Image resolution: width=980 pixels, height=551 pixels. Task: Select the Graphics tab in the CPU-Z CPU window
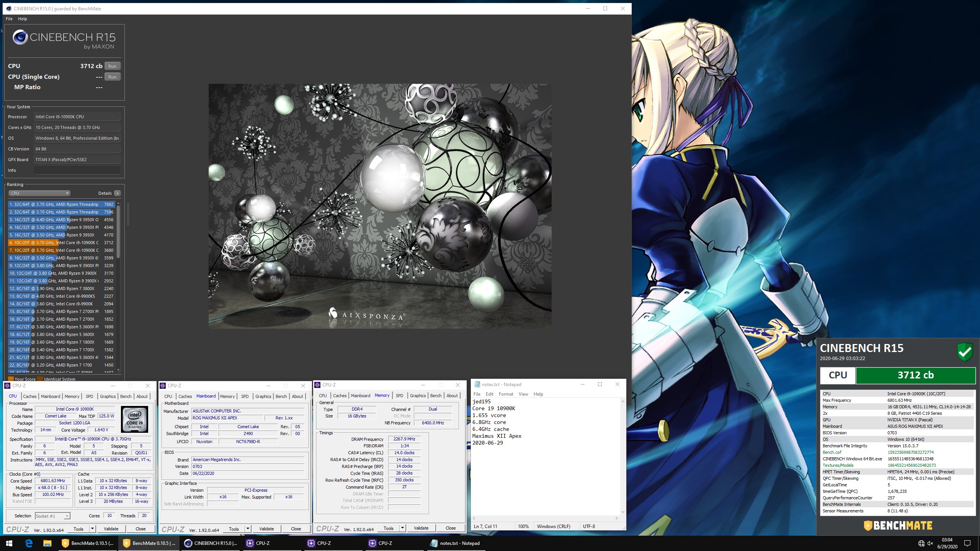tap(108, 396)
